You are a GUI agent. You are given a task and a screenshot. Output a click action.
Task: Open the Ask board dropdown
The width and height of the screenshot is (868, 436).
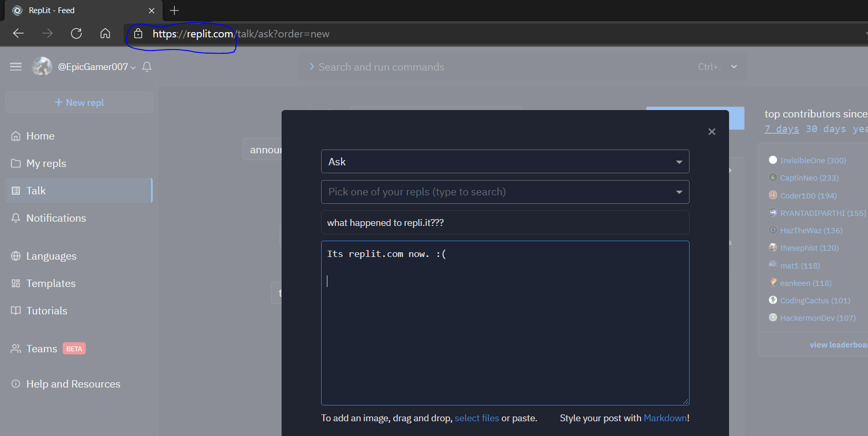pyautogui.click(x=505, y=162)
